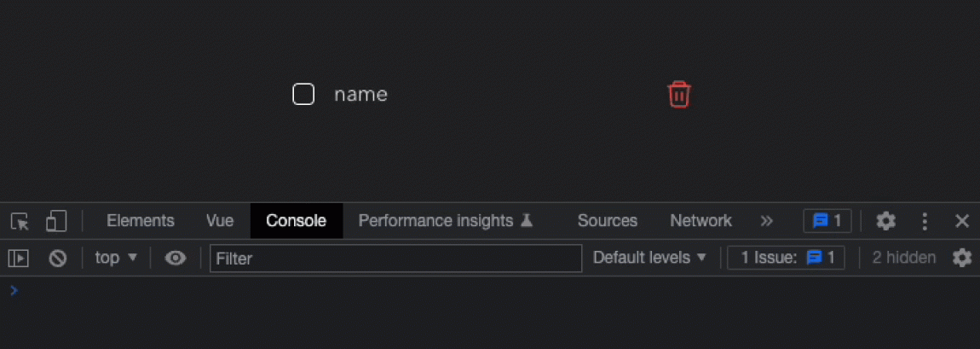Open console settings gear beside 2 hidden
This screenshot has width=980, height=349.
click(x=962, y=258)
